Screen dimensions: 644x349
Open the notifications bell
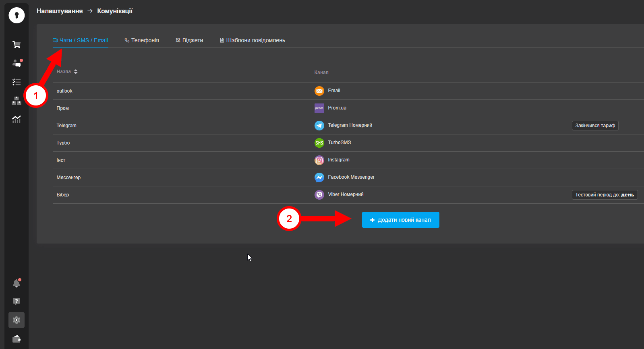pyautogui.click(x=17, y=283)
